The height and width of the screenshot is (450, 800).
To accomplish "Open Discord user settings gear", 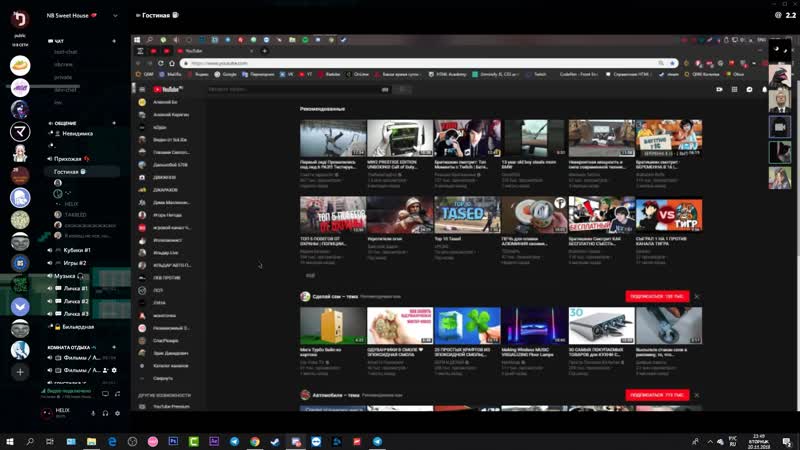I will 117,413.
